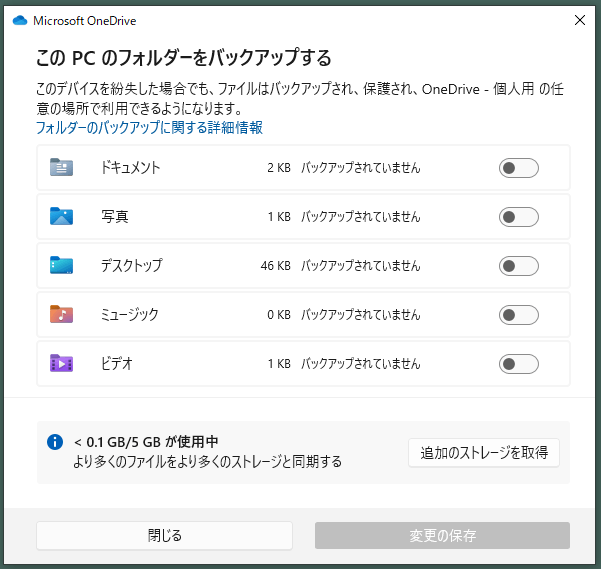The width and height of the screenshot is (601, 569).
Task: Click the 閉じる button
Action: click(x=164, y=535)
